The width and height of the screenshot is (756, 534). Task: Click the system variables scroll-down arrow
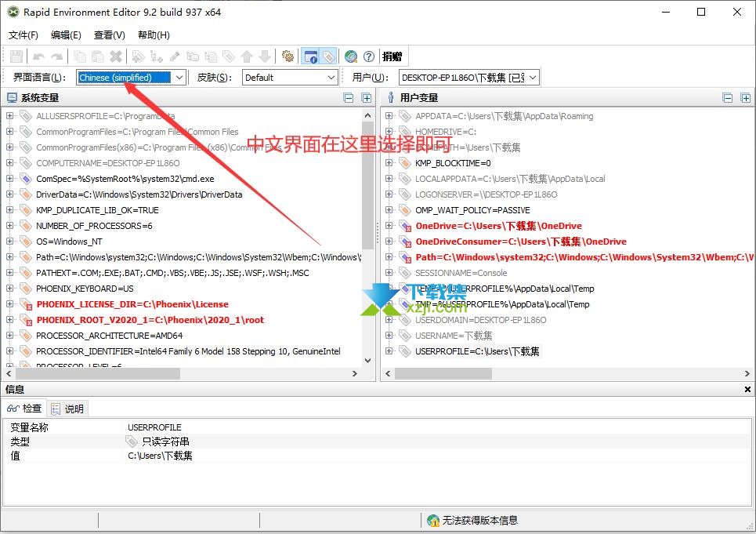(x=368, y=361)
